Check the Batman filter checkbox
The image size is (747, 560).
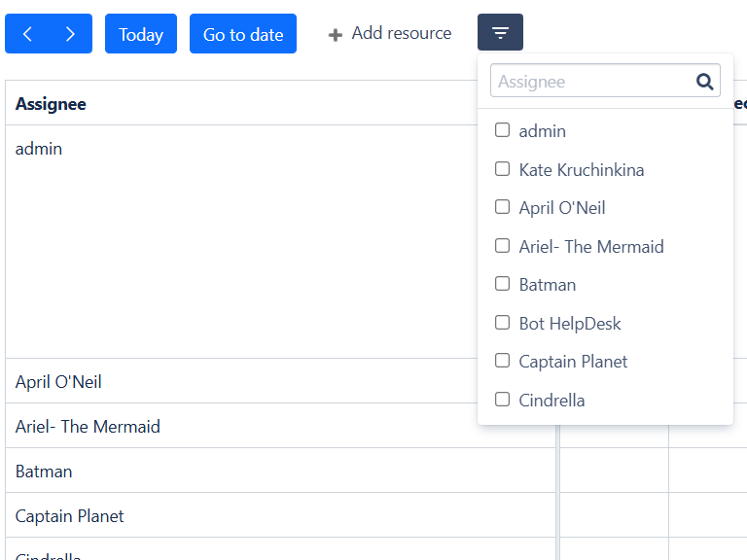pos(503,284)
